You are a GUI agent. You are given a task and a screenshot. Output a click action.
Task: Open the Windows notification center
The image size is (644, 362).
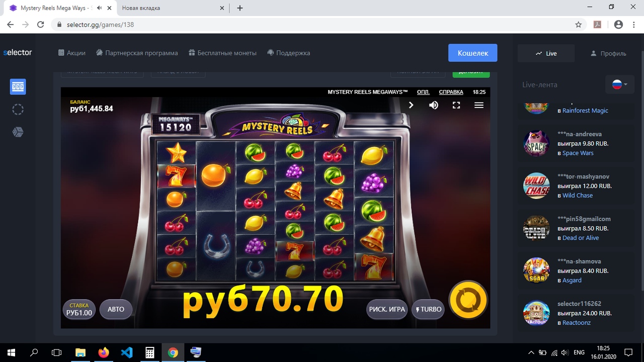click(628, 352)
